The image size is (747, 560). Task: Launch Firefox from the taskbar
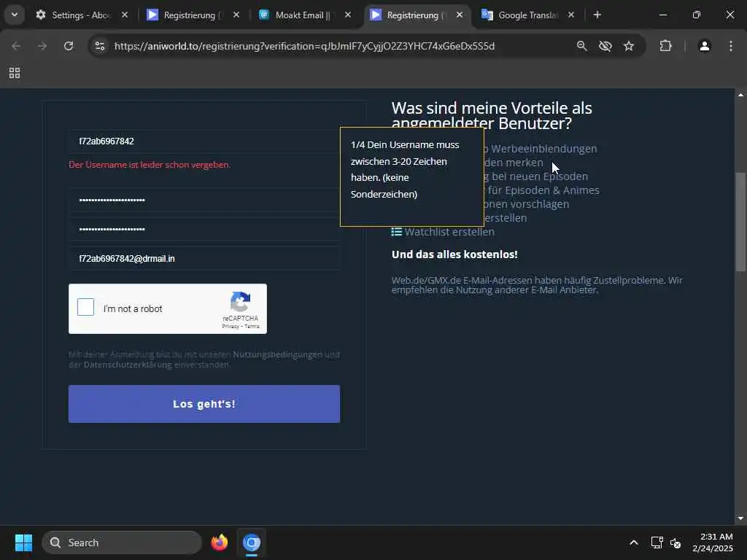pos(219,542)
